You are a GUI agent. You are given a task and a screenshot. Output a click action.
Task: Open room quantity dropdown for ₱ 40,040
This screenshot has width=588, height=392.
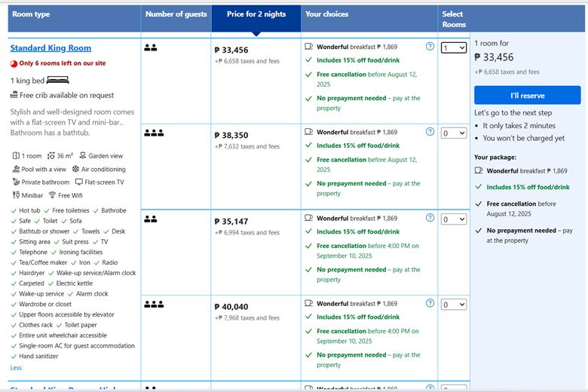coord(454,305)
